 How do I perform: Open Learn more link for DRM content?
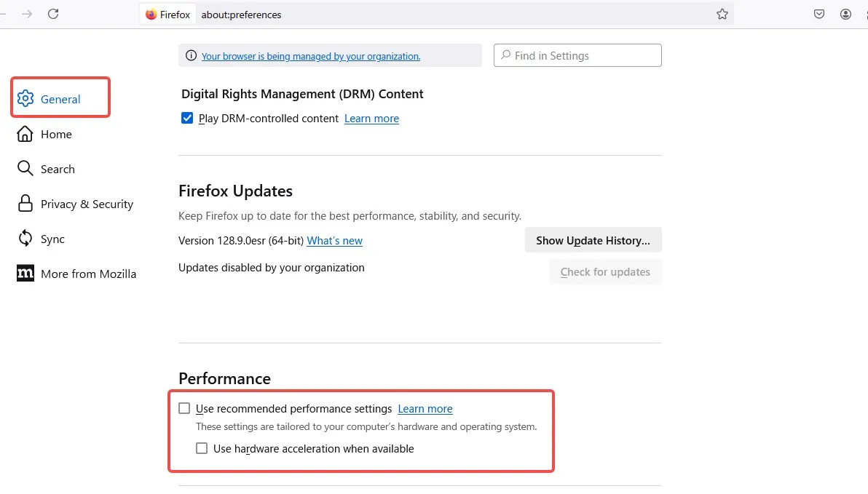point(371,119)
